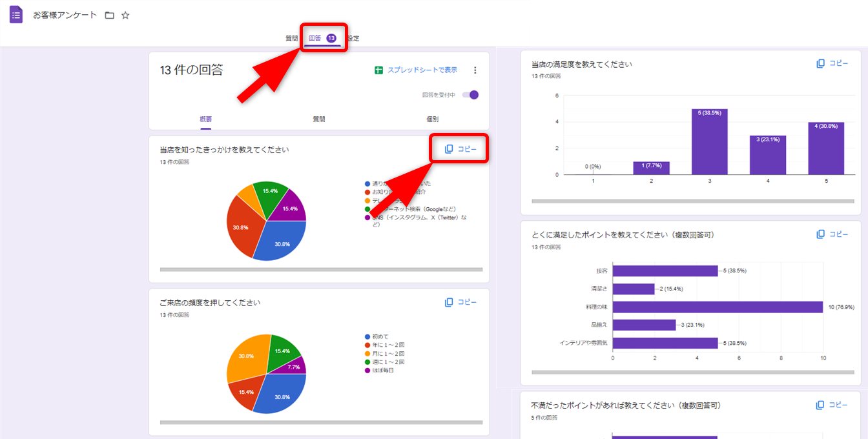Copy the 不満だったポイント chart
This screenshot has height=439, width=868.
832,405
